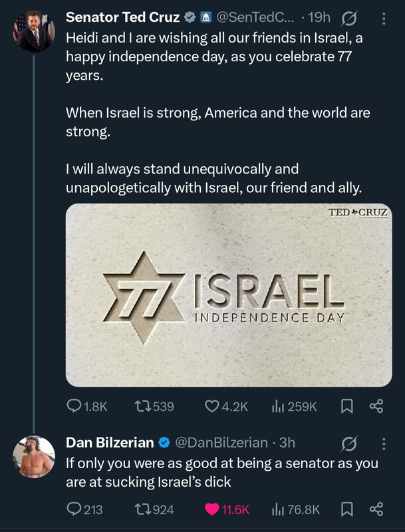Viewport: 405px width, 532px height.
Task: Bookmark Dan Bilzerian's reply
Action: tap(346, 509)
